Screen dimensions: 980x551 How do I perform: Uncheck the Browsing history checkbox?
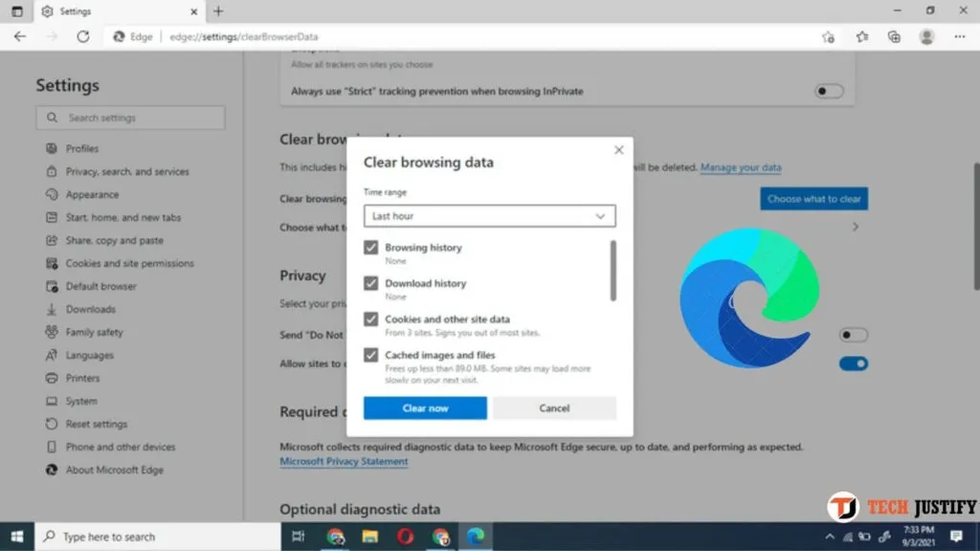pyautogui.click(x=371, y=248)
